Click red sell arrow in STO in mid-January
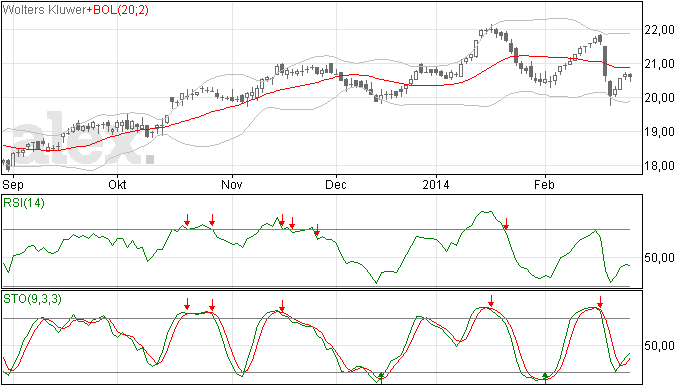This screenshot has height=387, width=690. [x=491, y=301]
